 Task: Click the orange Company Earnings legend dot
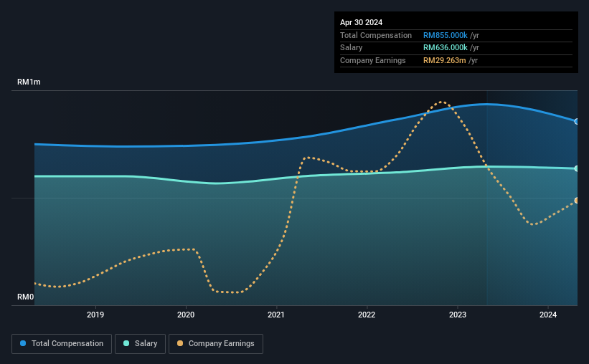[180, 343]
